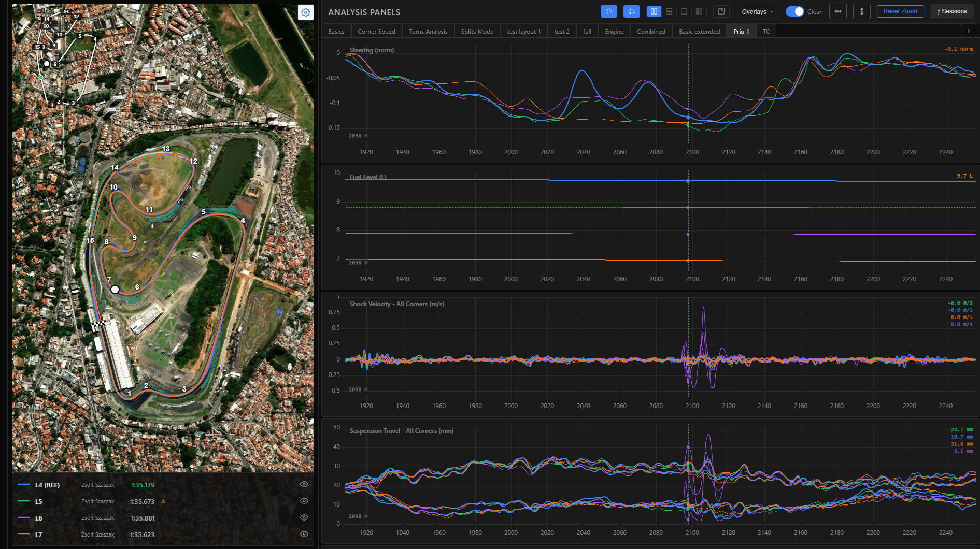Click the car position marker near turn 7
Image resolution: width=980 pixels, height=549 pixels.
[115, 290]
